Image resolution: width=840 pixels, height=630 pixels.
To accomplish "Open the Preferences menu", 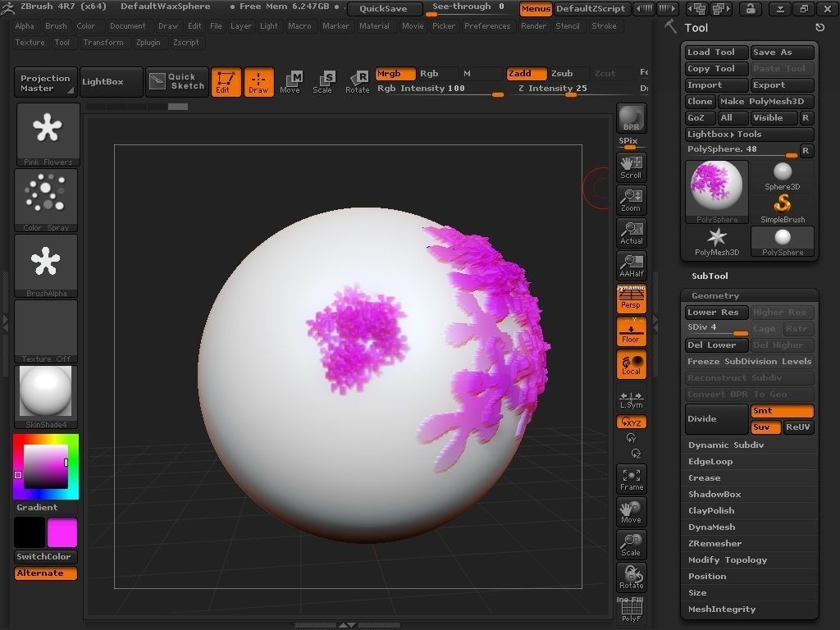I will [487, 25].
